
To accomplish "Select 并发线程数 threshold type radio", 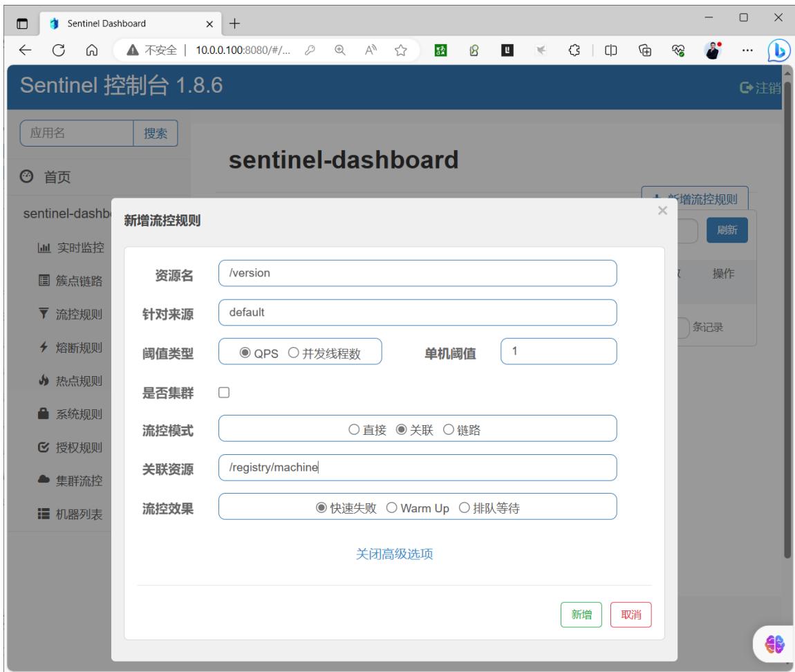I will pos(293,353).
